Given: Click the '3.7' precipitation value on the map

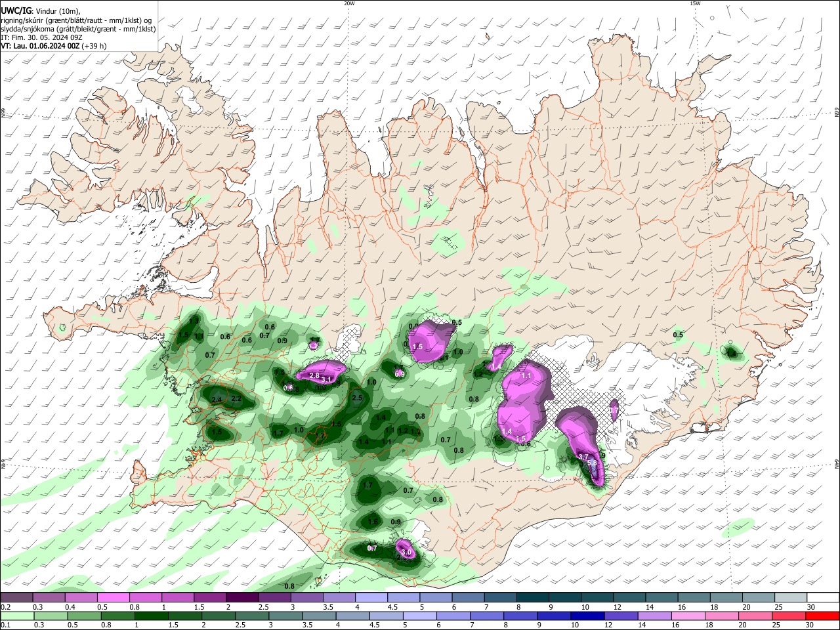Looking at the screenshot, I should (x=583, y=456).
